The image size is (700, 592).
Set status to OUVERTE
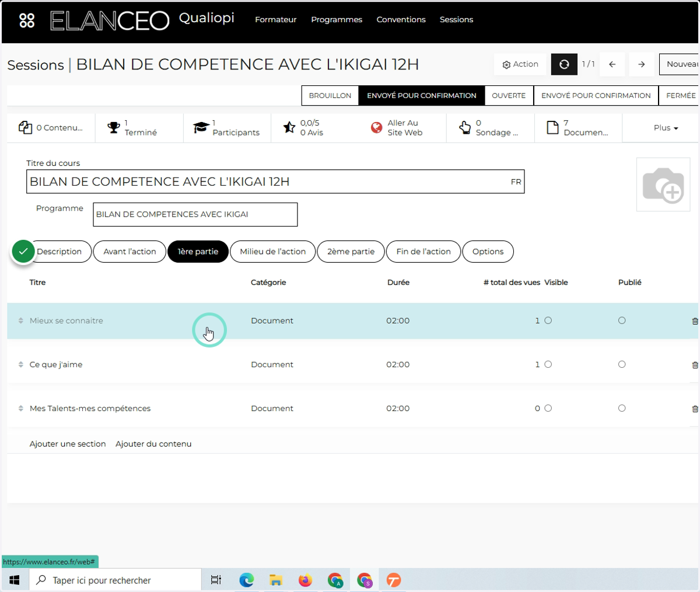coord(509,96)
